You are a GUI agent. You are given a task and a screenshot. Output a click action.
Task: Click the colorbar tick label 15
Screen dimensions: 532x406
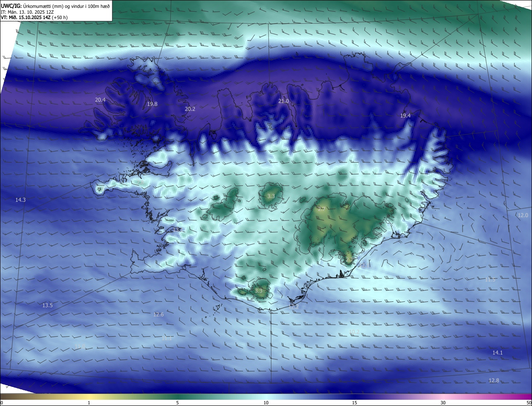tap(355, 403)
